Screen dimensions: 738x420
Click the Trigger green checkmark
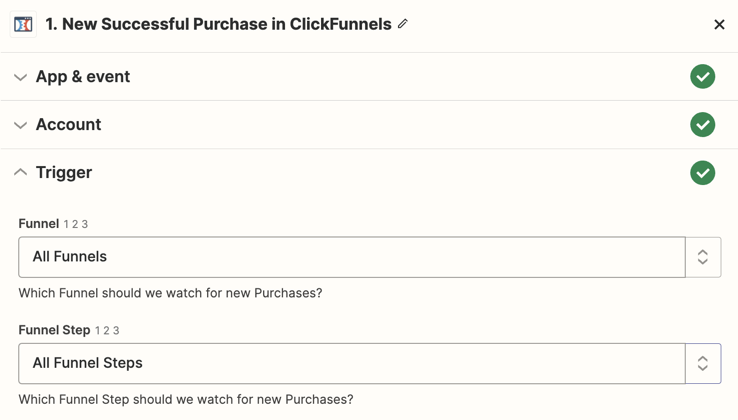point(702,173)
